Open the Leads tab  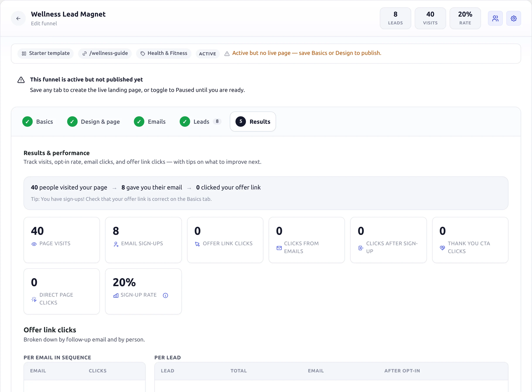coord(200,122)
